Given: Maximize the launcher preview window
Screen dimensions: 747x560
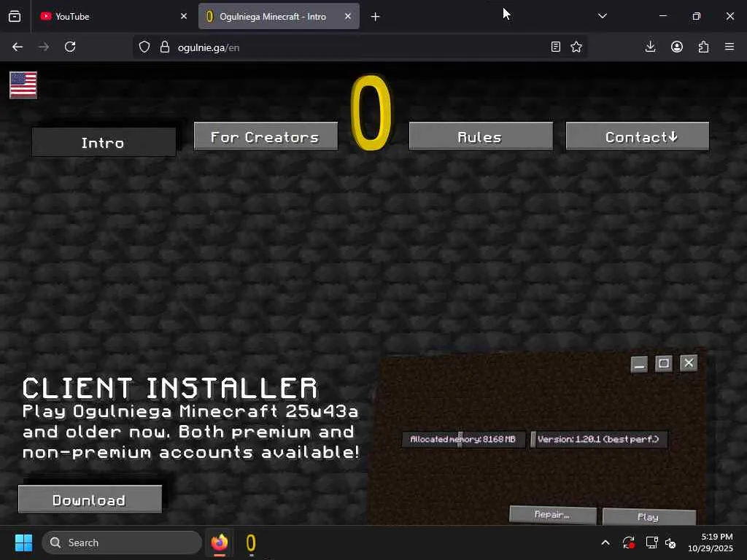Looking at the screenshot, I should click(664, 364).
